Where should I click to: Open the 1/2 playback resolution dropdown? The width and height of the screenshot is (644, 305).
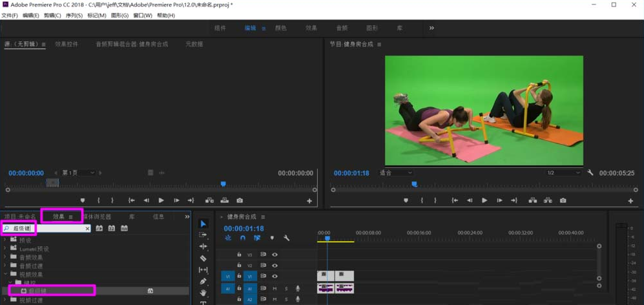pos(563,173)
